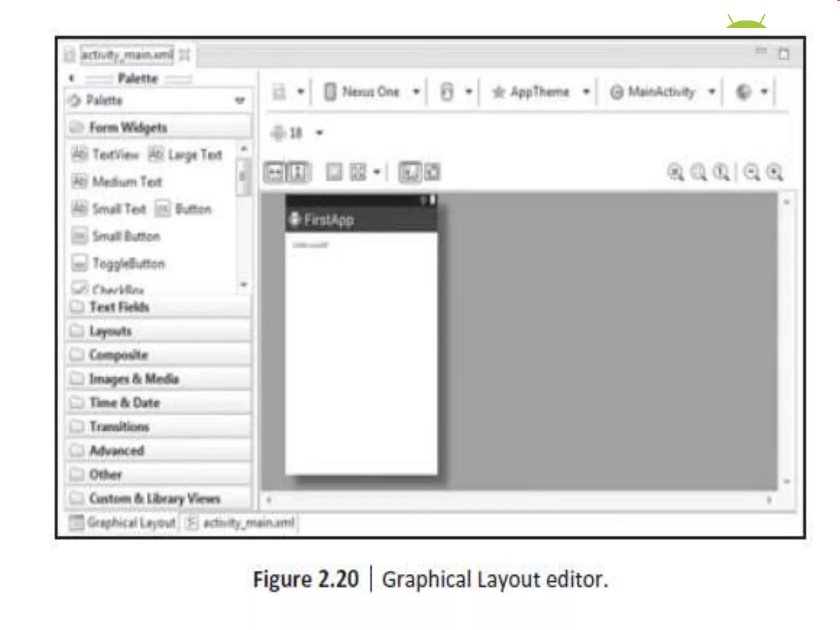Switch to the Graphical Layout tab
Screen dimensions: 840x630
click(x=130, y=523)
